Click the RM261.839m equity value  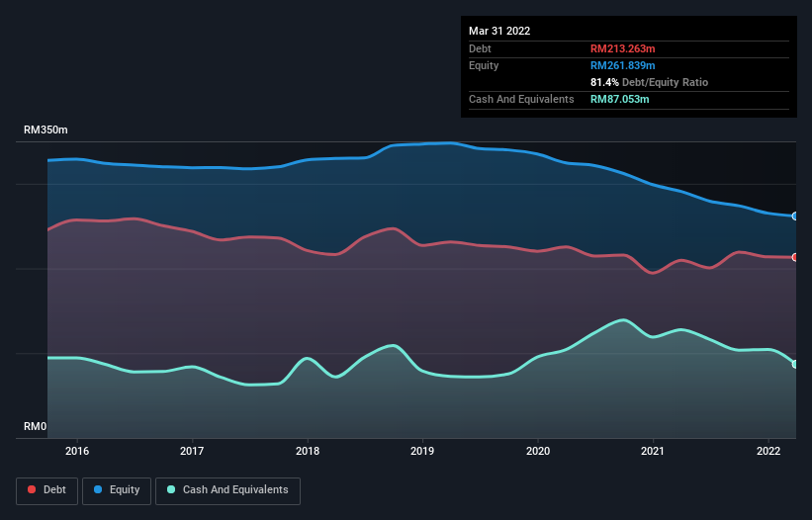coord(622,65)
